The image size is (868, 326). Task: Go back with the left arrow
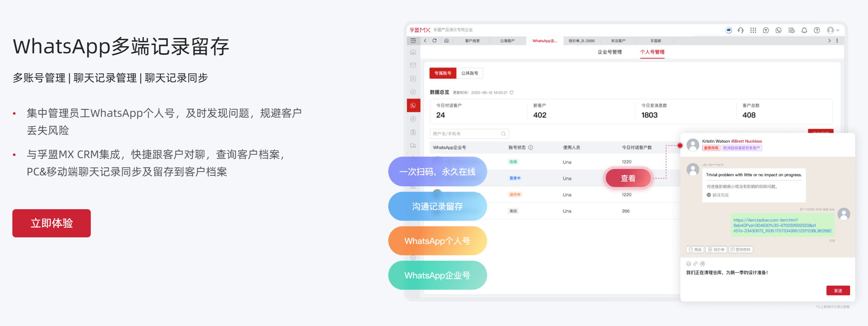425,41
